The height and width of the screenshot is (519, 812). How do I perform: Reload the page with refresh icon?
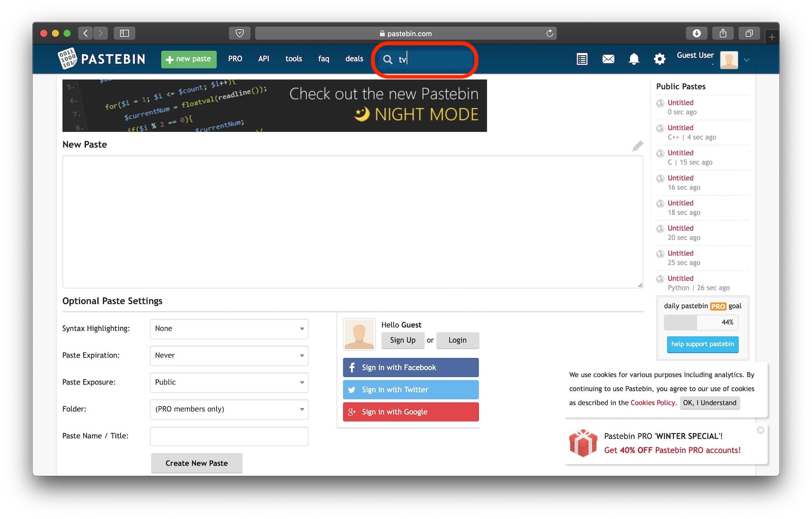tap(550, 34)
